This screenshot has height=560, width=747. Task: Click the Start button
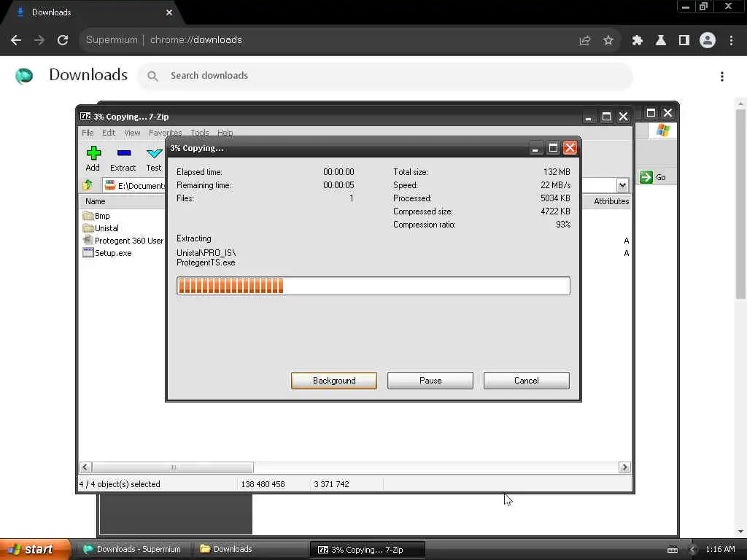[34, 549]
